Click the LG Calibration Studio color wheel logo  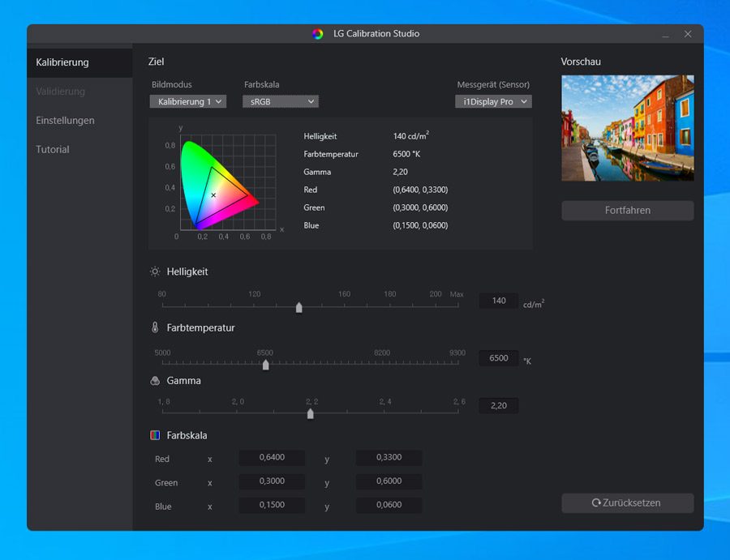point(317,34)
